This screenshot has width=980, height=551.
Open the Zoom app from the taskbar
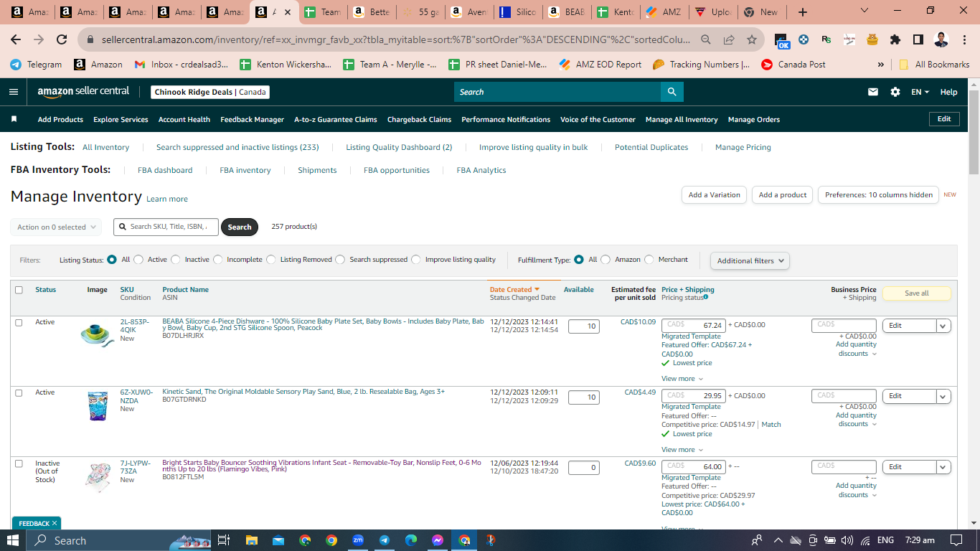(x=358, y=540)
